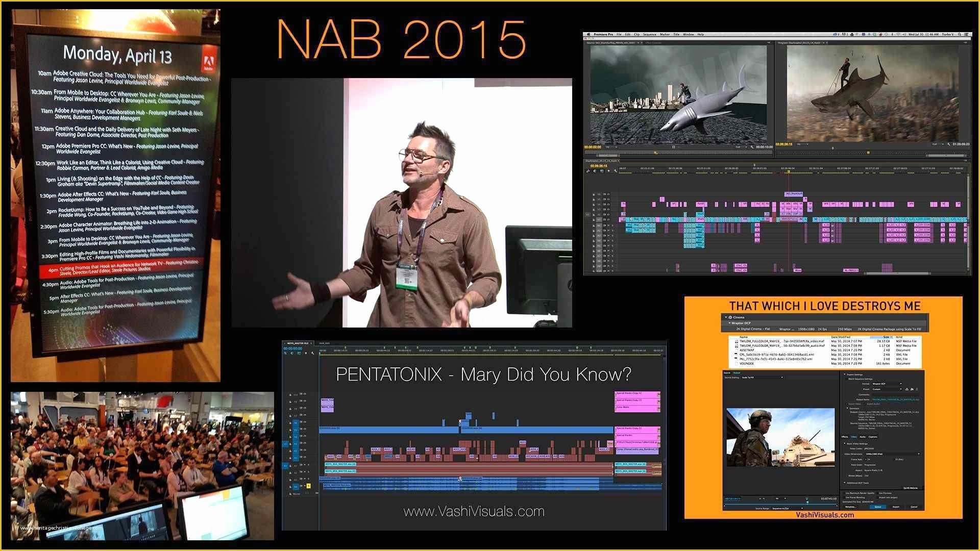
Task: Collapse the Wraptor DCP preset group
Action: [729, 323]
